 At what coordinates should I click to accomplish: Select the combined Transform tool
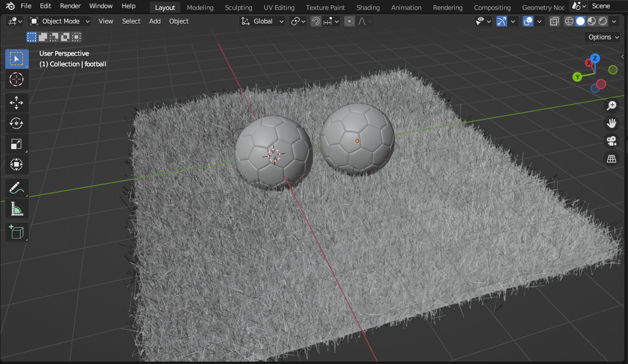(16, 164)
